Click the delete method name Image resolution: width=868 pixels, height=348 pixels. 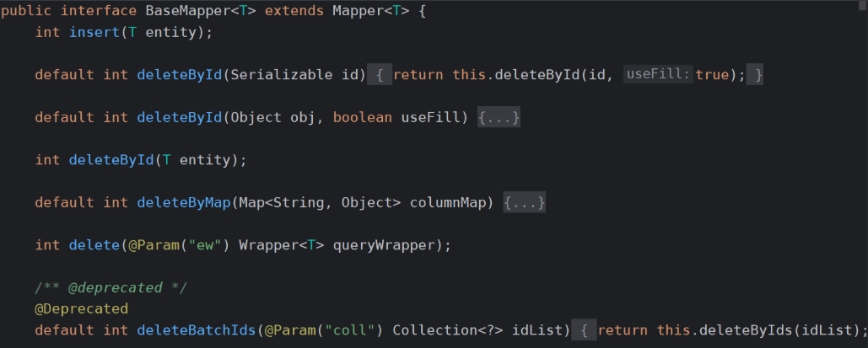pos(94,245)
